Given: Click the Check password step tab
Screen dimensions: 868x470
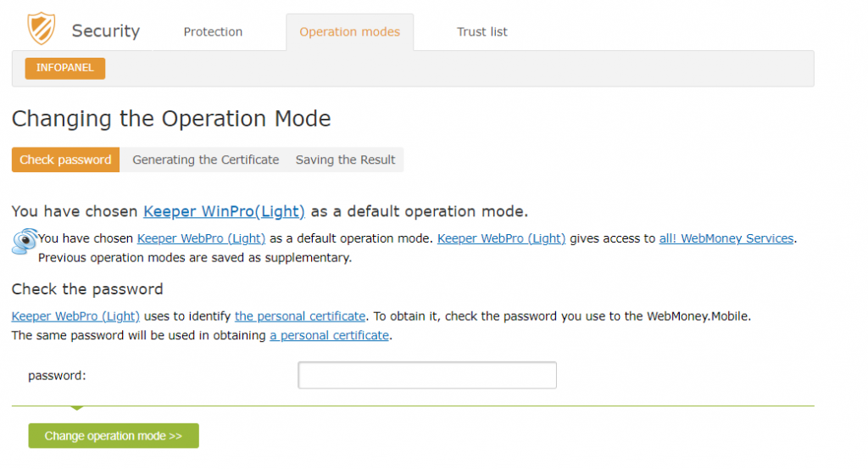Looking at the screenshot, I should coord(65,159).
